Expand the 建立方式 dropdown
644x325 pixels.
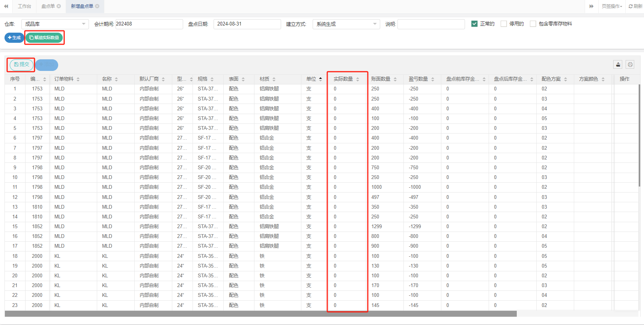pyautogui.click(x=346, y=24)
